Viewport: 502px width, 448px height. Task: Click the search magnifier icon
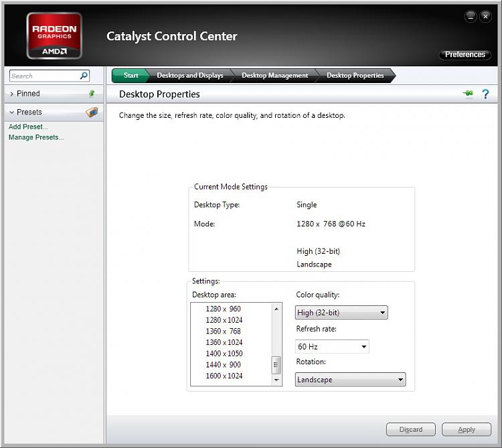coord(84,76)
